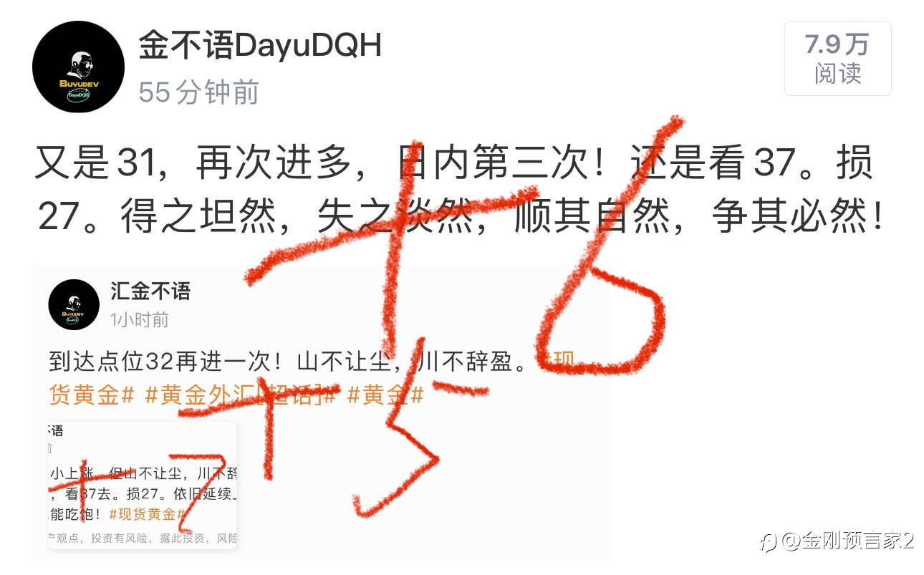The height and width of the screenshot is (575, 924).
Task: Open the 汇金不语 avatar in reposted card
Action: tap(74, 304)
